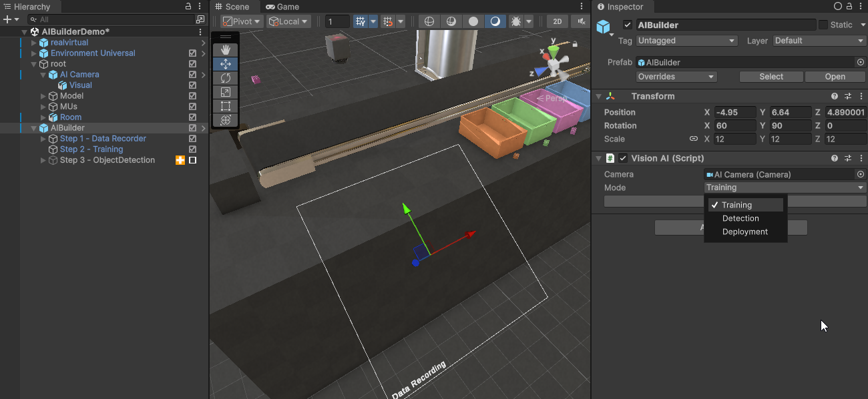The image size is (868, 399).
Task: Click the Position X input field
Action: click(734, 112)
